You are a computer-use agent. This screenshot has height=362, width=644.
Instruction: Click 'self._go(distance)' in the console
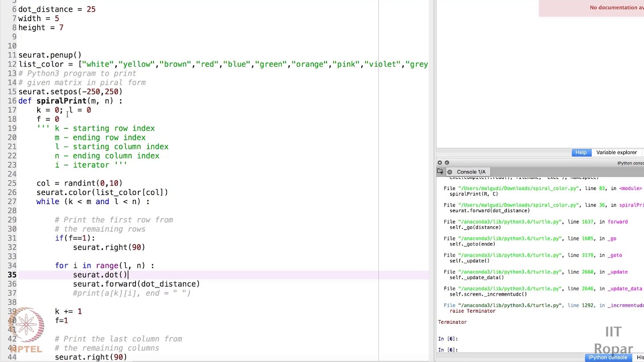point(475,227)
